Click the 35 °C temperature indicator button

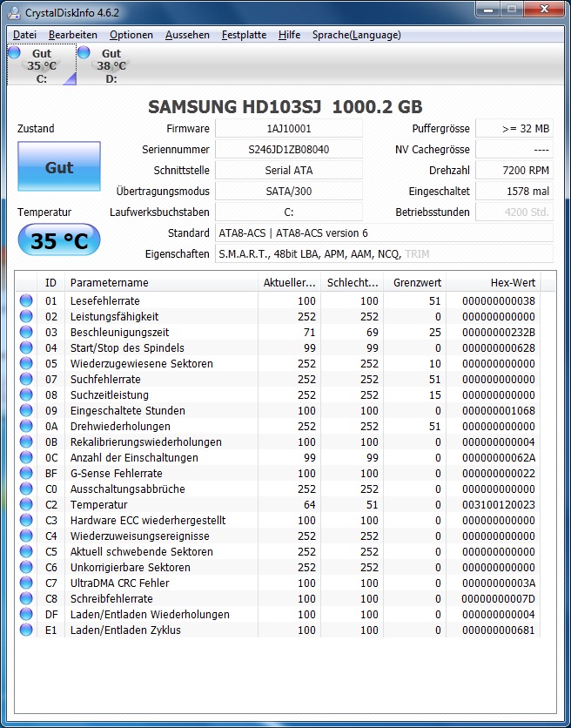tap(59, 240)
